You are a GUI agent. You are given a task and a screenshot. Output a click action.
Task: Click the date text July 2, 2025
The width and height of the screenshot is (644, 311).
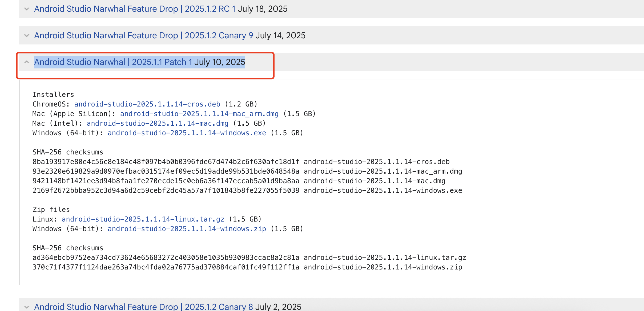[278, 307]
